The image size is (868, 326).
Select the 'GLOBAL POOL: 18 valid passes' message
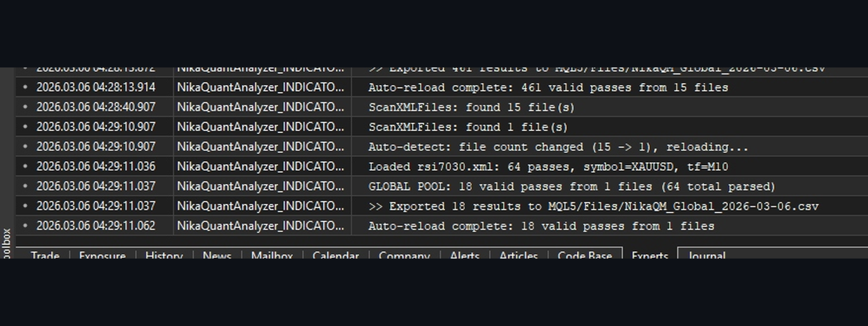point(571,187)
